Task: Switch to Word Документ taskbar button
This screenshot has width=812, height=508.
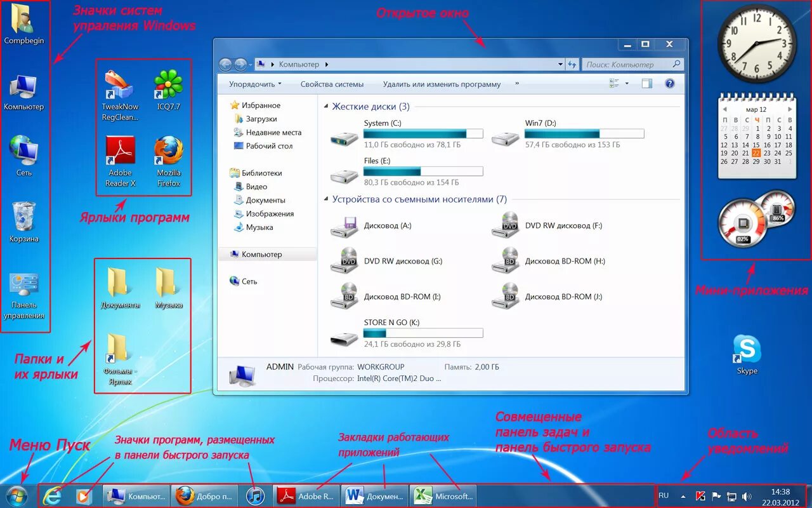Action: point(375,496)
